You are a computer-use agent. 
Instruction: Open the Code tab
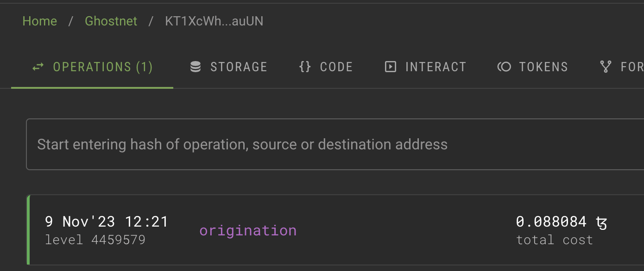[336, 67]
